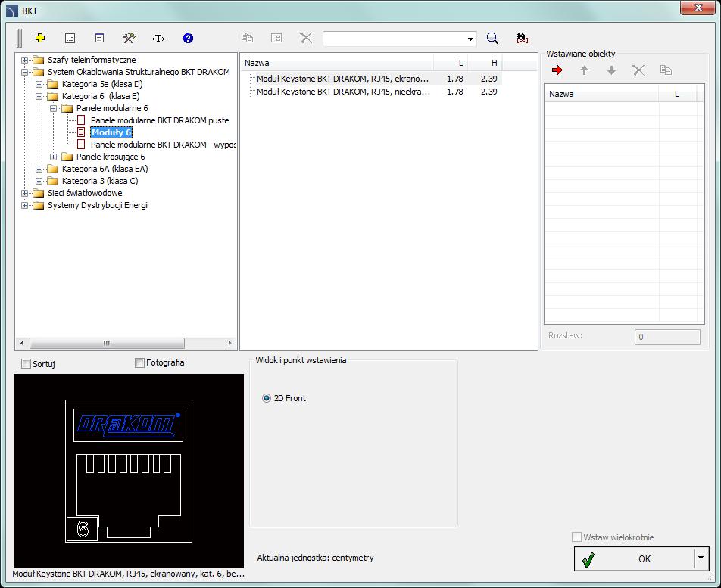Toggle the Wstaw wielokrotnie checkbox

point(576,537)
